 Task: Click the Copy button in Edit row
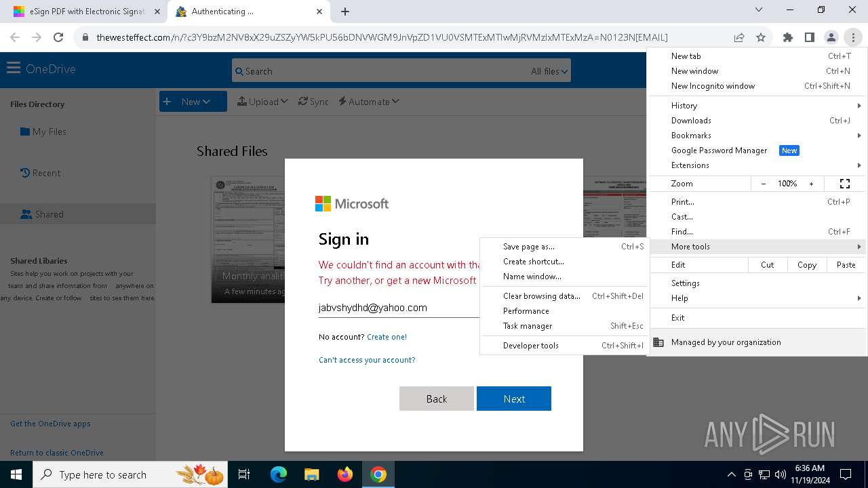tap(807, 265)
